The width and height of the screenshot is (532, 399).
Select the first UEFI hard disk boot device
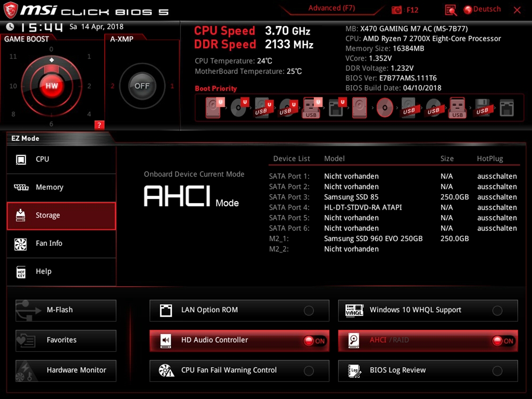[214, 108]
